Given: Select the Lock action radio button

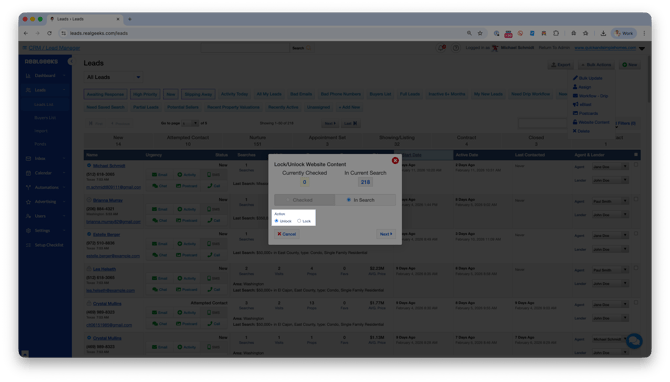Looking at the screenshot, I should [299, 221].
